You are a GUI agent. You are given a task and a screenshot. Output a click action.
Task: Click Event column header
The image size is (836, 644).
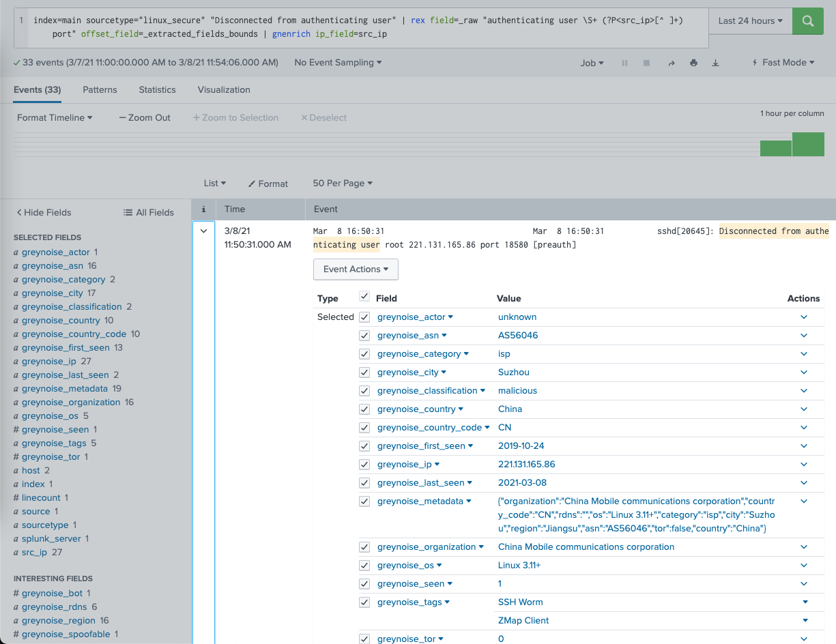coord(326,209)
